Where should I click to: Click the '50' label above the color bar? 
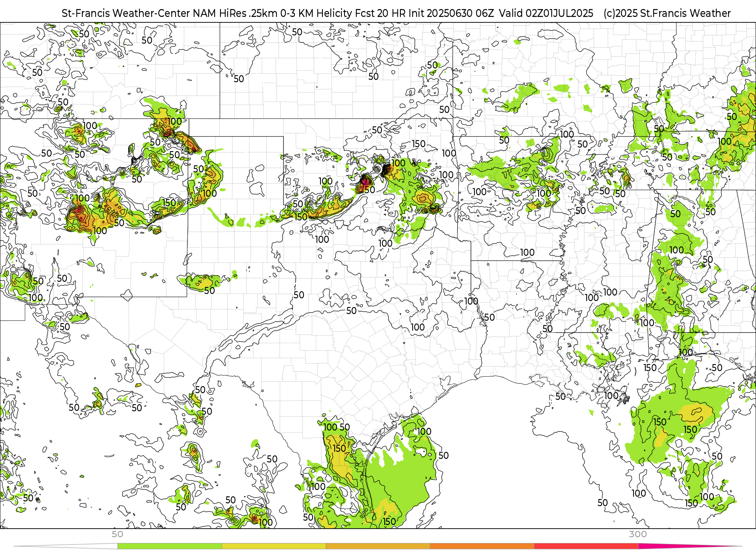point(117,534)
